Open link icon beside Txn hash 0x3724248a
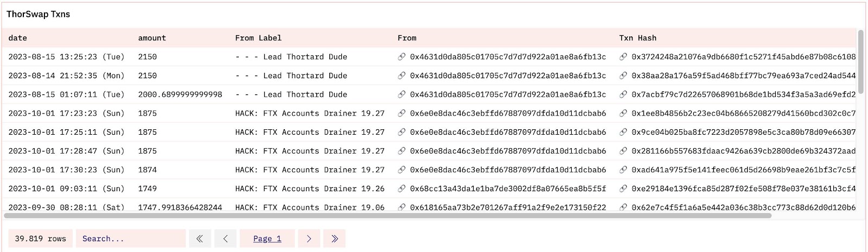This screenshot has width=868, height=252. coord(623,56)
